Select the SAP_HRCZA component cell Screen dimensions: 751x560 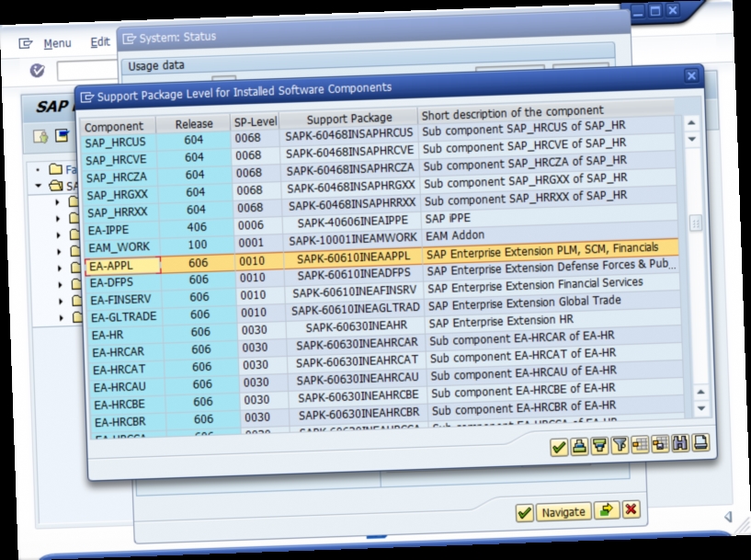coord(120,177)
